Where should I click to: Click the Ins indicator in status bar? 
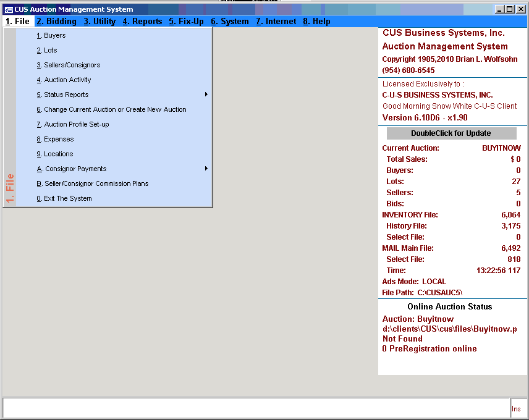click(516, 409)
